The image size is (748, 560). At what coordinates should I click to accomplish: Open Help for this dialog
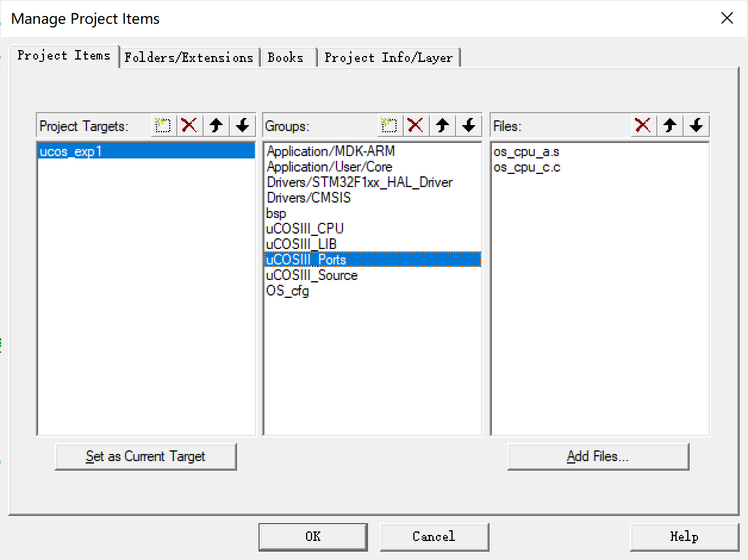pos(683,537)
